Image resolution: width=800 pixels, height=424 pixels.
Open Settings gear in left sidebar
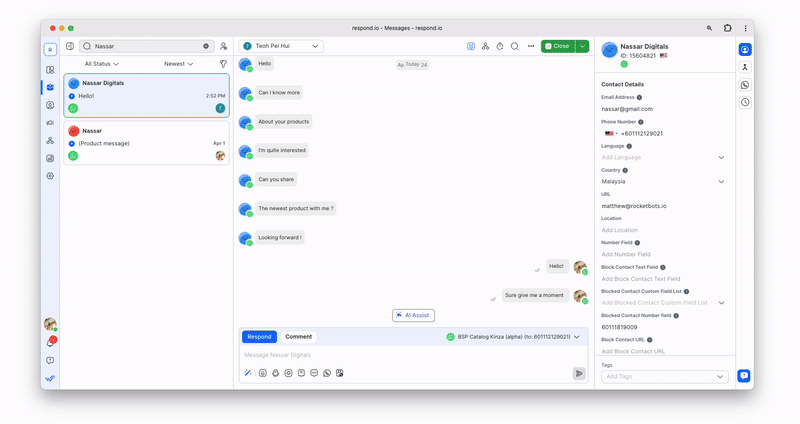tap(50, 175)
